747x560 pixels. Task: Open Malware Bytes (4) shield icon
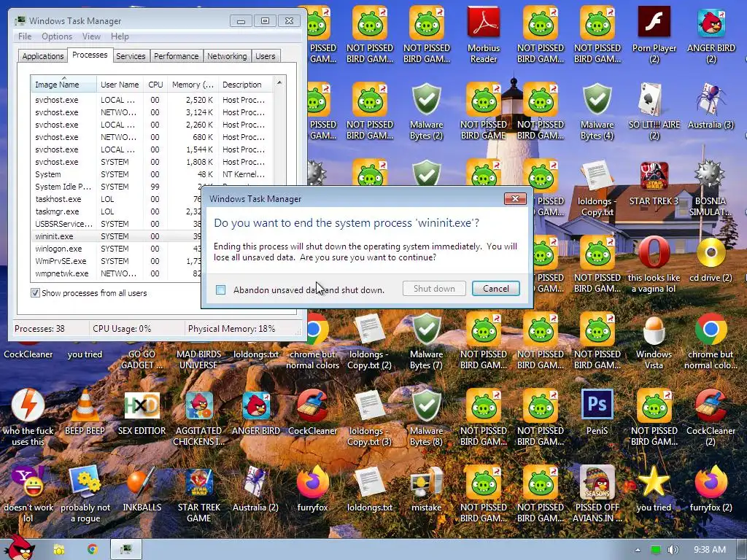[597, 112]
